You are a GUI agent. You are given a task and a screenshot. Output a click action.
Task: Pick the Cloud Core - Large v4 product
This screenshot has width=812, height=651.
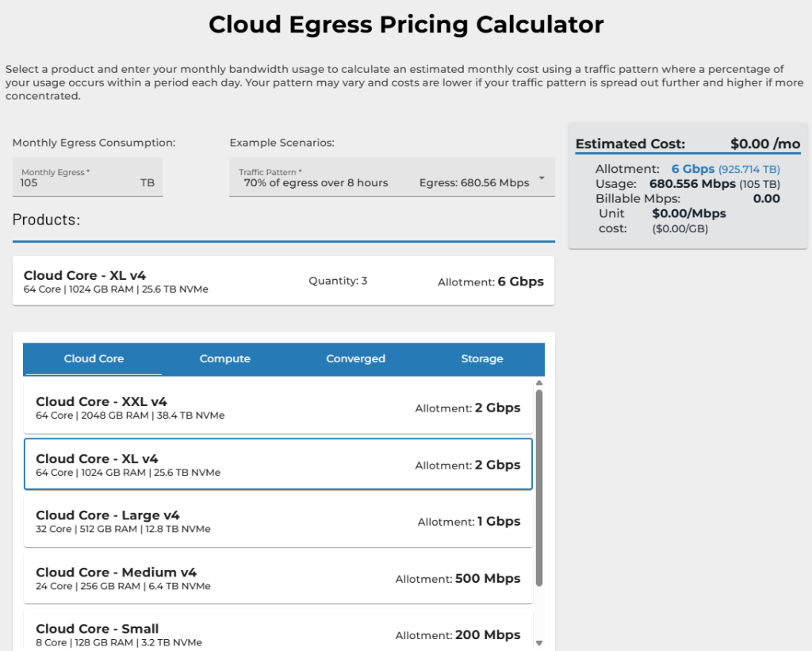pos(278,521)
